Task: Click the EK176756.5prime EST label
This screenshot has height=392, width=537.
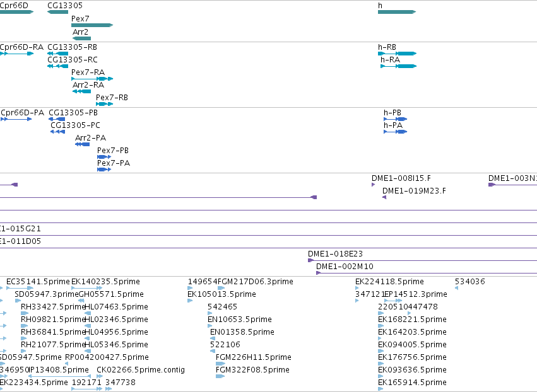Action: pyautogui.click(x=412, y=358)
